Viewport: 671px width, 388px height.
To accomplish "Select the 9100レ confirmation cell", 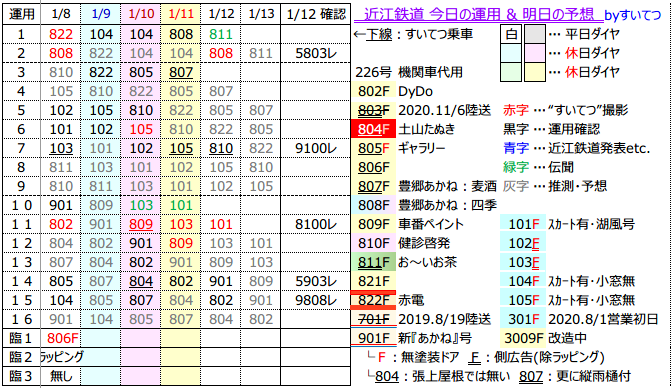I will coord(316,148).
